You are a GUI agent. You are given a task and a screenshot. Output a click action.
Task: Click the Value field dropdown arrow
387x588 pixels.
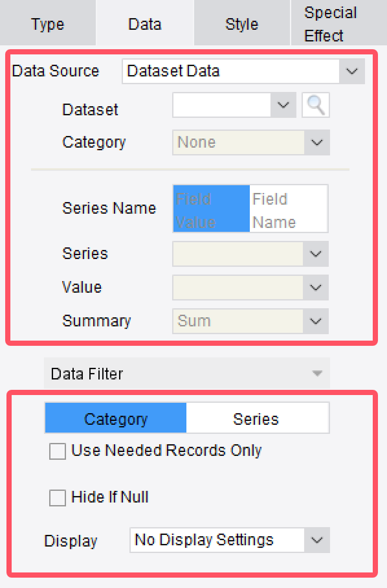[x=315, y=288]
